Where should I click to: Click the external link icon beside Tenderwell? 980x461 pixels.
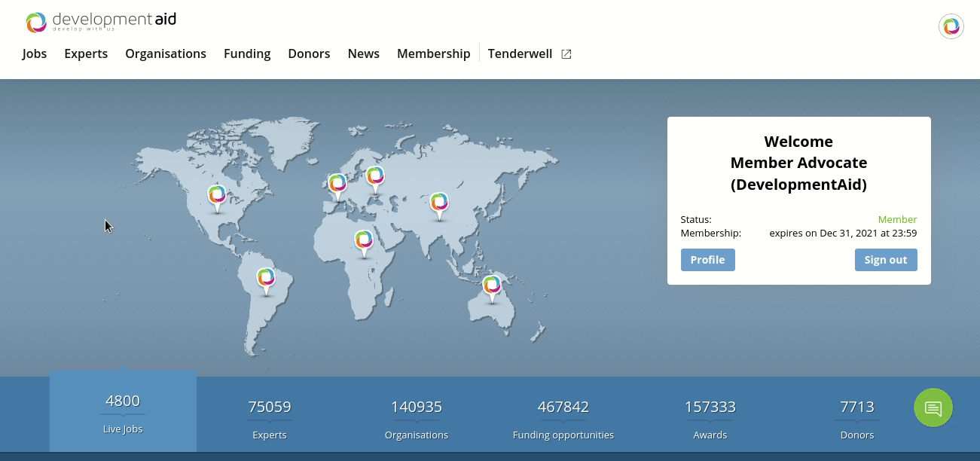[566, 54]
